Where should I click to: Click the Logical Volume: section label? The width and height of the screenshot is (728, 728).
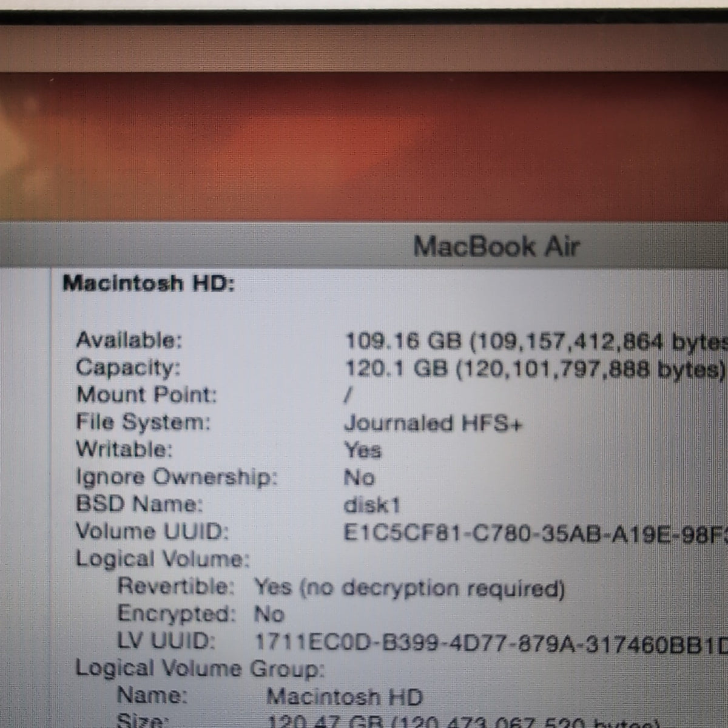(163, 559)
